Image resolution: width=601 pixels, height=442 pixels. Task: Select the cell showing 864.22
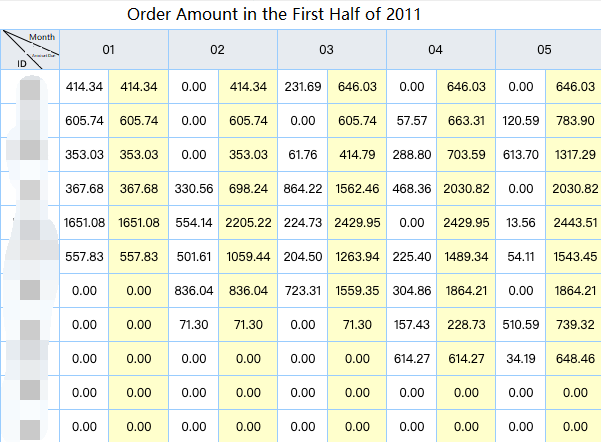click(303, 188)
